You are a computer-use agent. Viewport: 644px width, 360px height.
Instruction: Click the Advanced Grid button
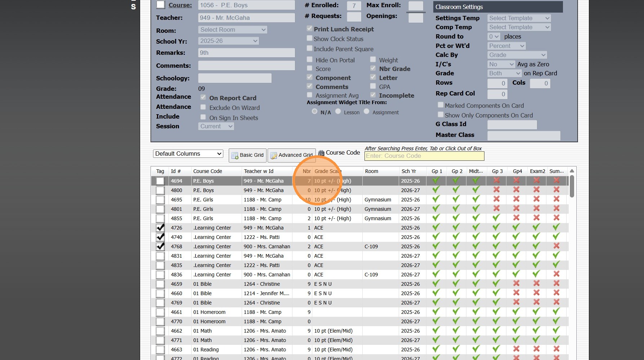292,155
